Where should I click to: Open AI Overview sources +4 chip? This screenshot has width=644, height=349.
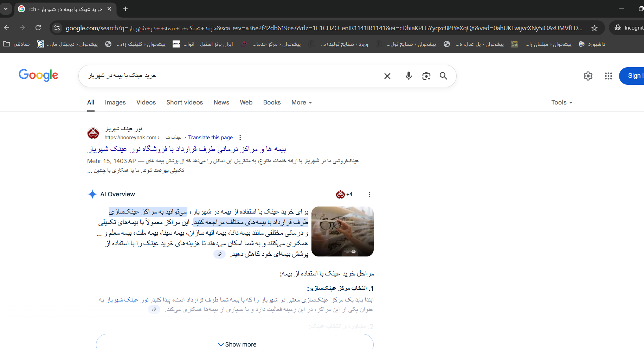point(344,194)
